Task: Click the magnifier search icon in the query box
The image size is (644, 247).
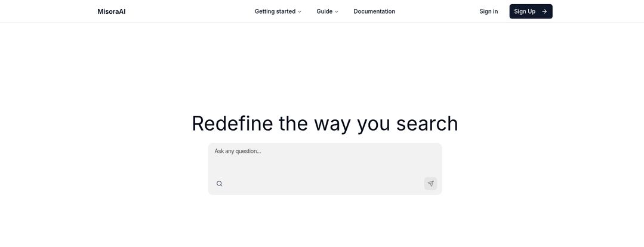Action: click(219, 184)
